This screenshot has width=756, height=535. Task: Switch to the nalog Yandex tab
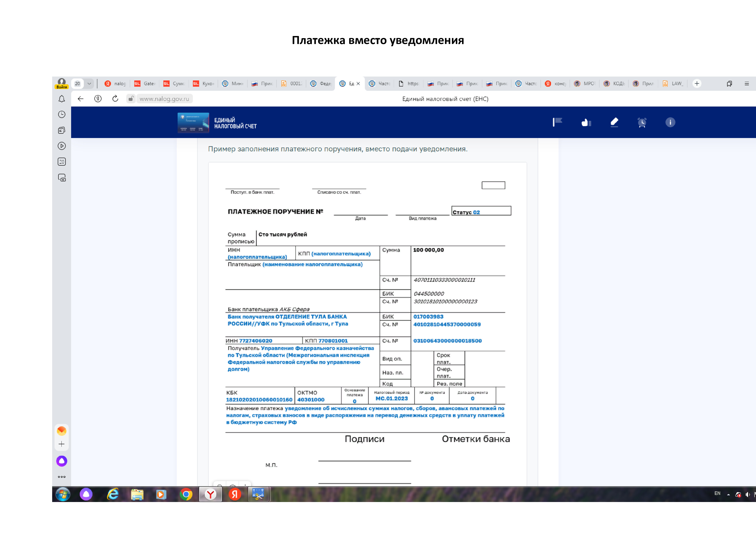[115, 84]
